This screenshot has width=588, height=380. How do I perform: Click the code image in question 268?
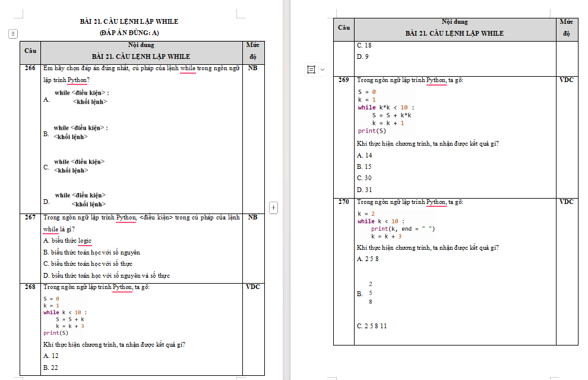click(x=65, y=316)
